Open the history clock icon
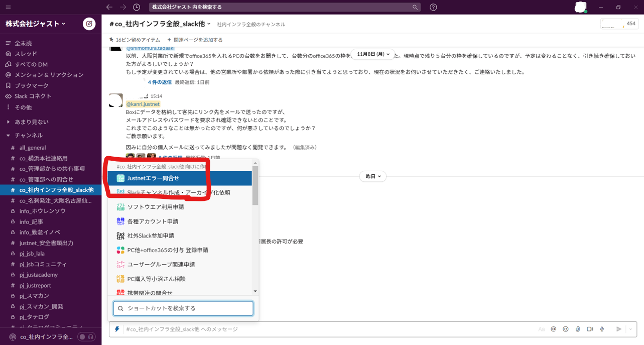The width and height of the screenshot is (644, 345). 137,7
